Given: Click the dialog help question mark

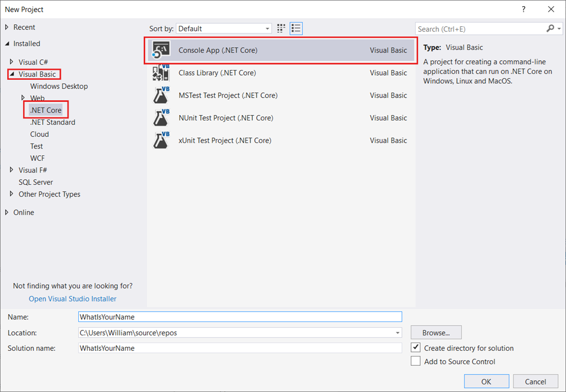Looking at the screenshot, I should click(x=523, y=9).
